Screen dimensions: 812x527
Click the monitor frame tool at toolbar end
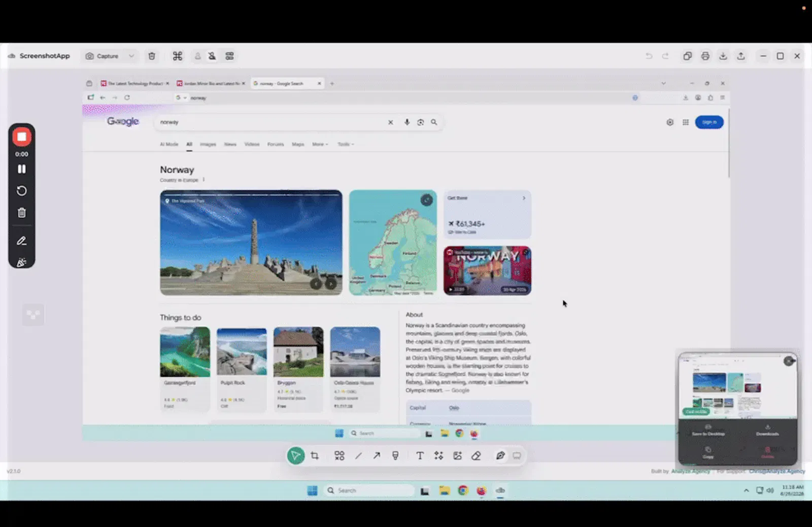point(517,455)
